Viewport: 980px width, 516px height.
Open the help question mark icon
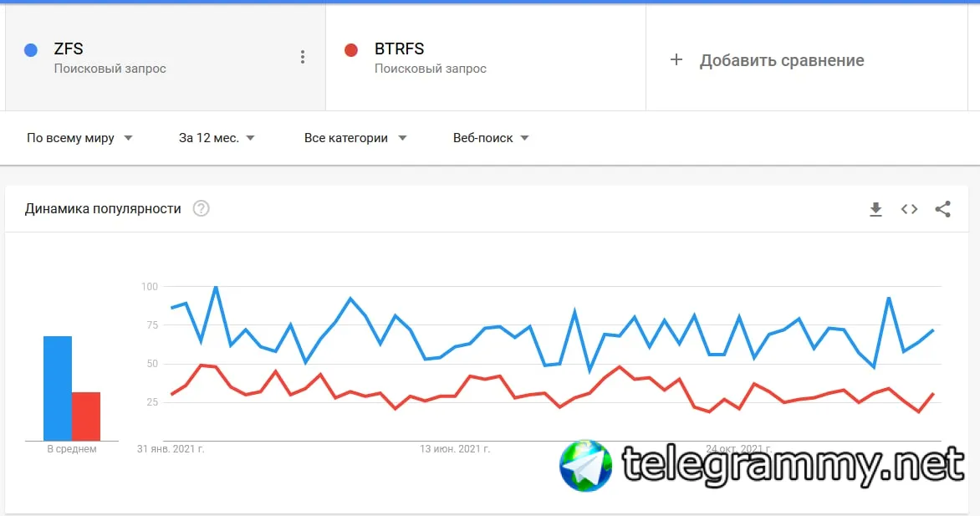pyautogui.click(x=201, y=208)
